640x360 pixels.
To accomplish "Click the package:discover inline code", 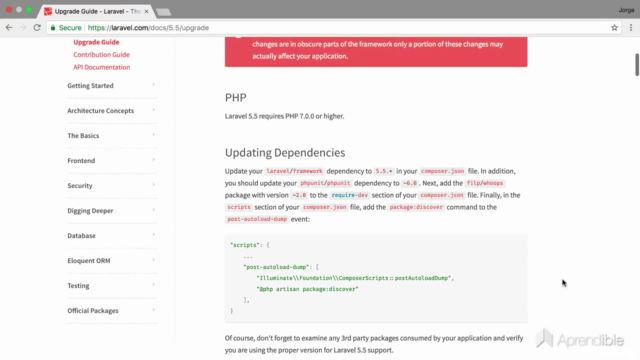I will (416, 207).
